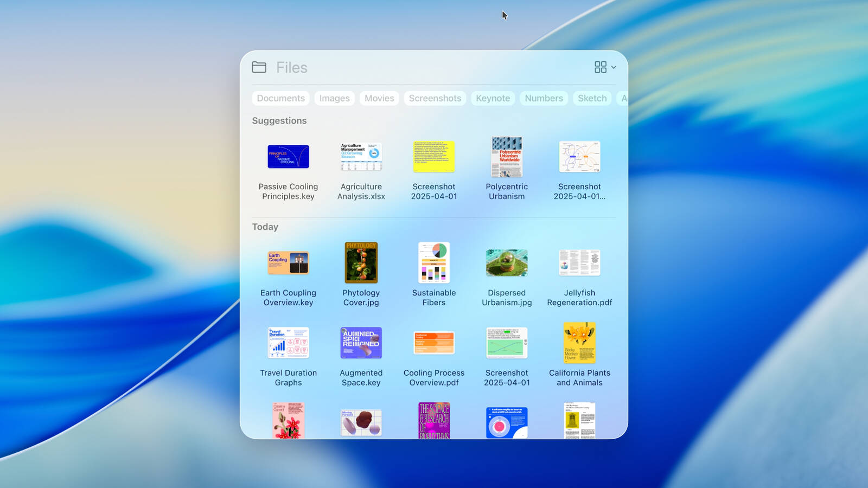Click the Movies filter button
The image size is (868, 488).
[x=379, y=98]
